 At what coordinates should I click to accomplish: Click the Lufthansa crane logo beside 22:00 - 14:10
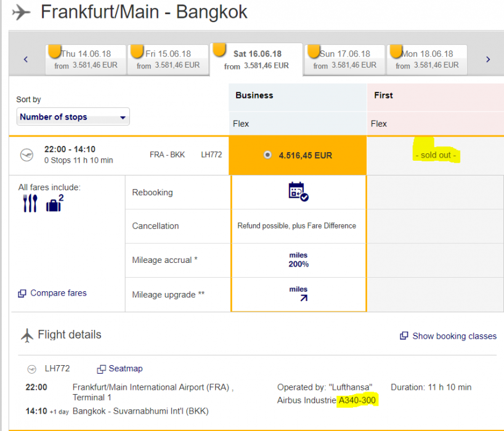(26, 155)
